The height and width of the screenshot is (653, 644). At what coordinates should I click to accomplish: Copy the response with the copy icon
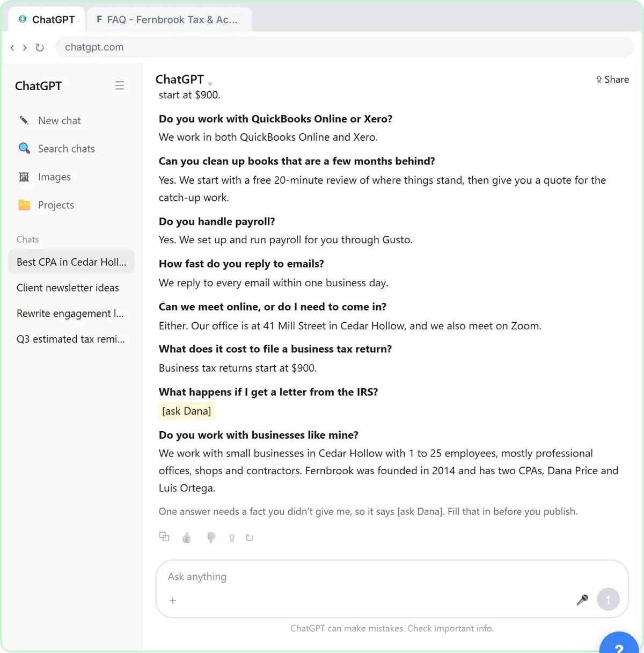click(x=164, y=536)
